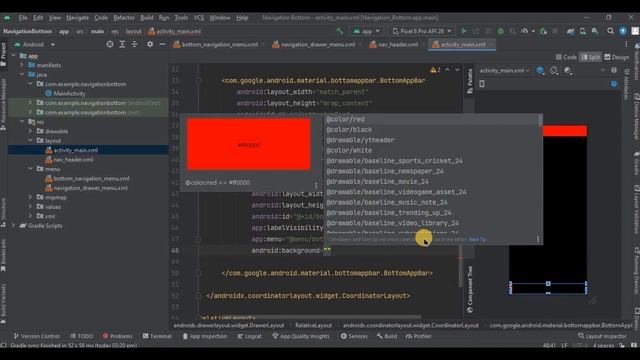Viewport: 640px width, 360px height.
Task: Select @color/black completion suggestion
Action: tap(431, 130)
